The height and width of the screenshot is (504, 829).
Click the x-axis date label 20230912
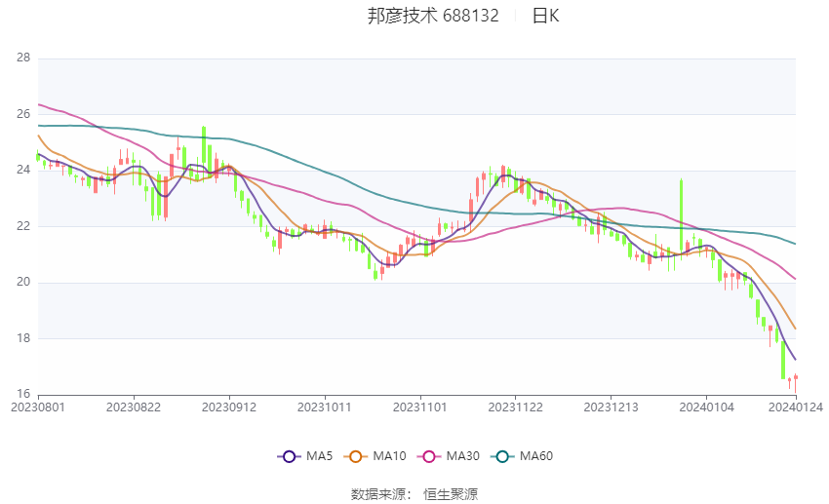coord(229,407)
